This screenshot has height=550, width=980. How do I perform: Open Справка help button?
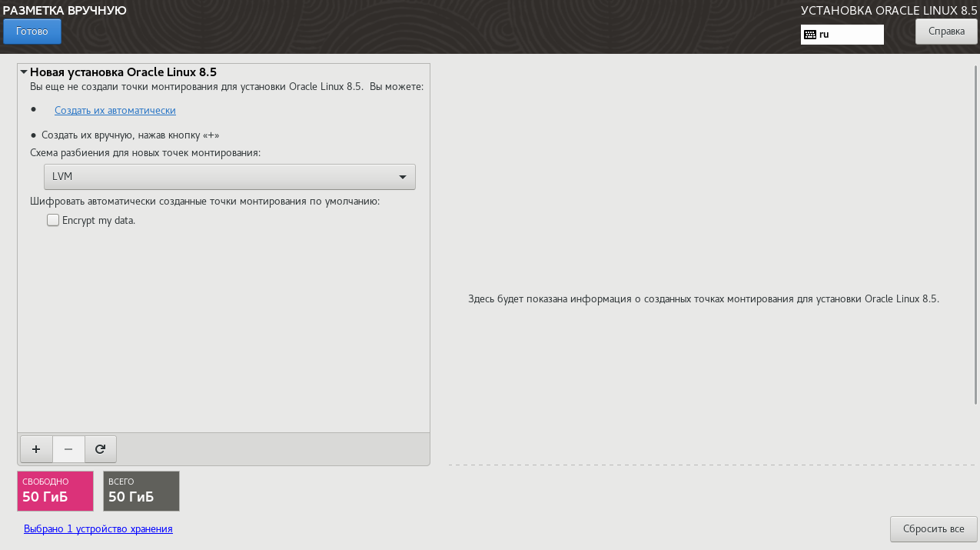click(x=946, y=32)
